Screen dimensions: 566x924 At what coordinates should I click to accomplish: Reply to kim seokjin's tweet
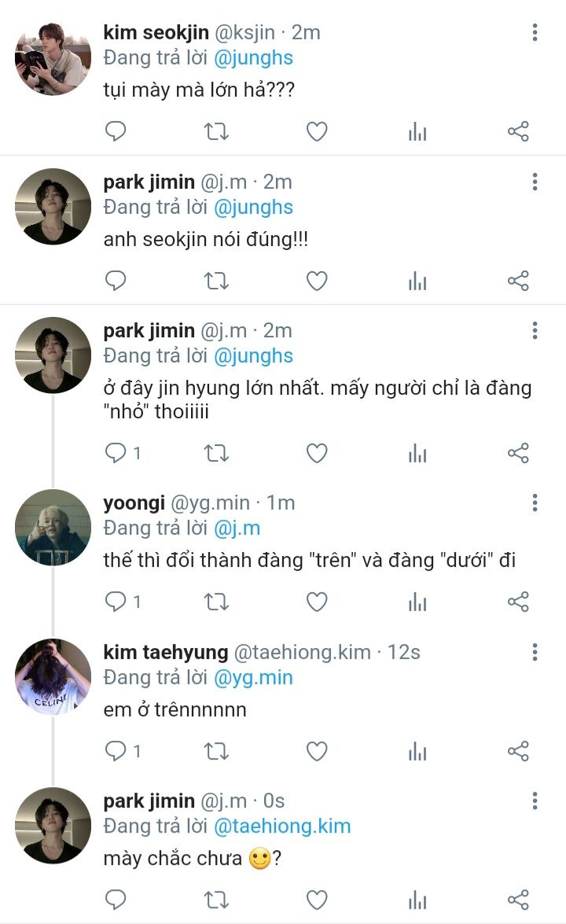[116, 132]
